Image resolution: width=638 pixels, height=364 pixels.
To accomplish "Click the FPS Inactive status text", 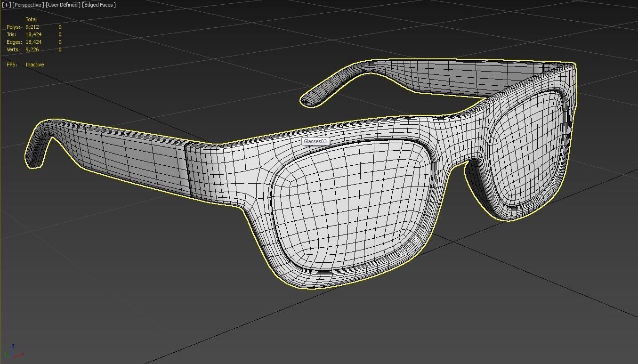I will pyautogui.click(x=34, y=65).
